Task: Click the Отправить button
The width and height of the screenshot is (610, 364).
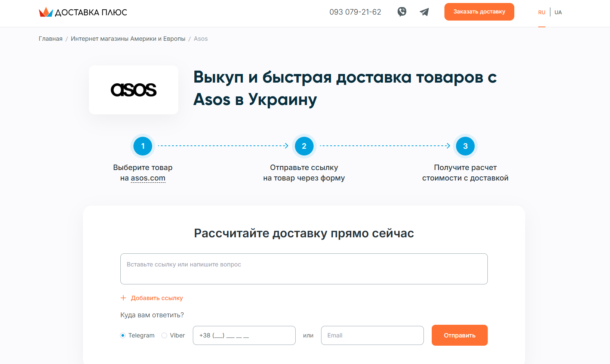Action: click(460, 335)
